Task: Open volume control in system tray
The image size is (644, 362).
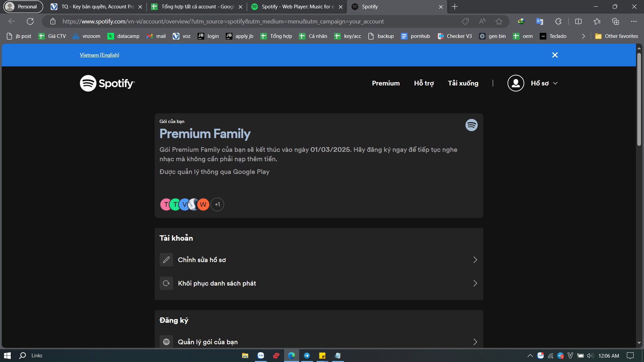Action: 590,356
